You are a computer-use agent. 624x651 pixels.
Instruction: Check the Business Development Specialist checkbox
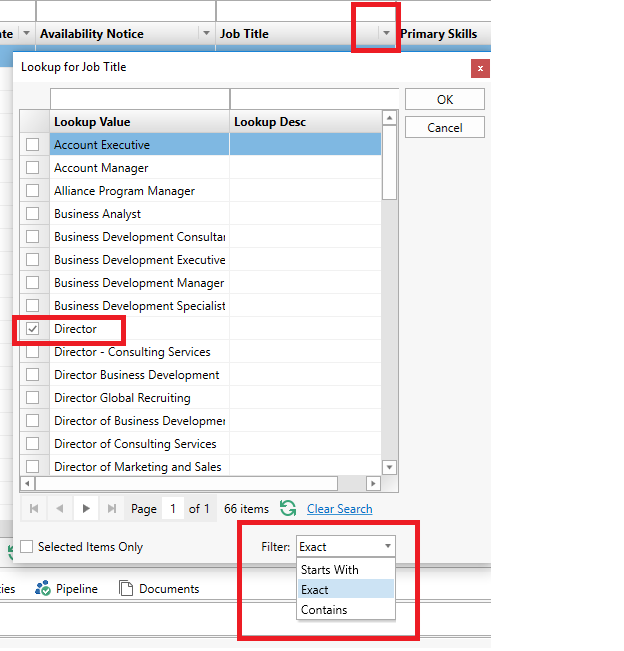[32, 306]
